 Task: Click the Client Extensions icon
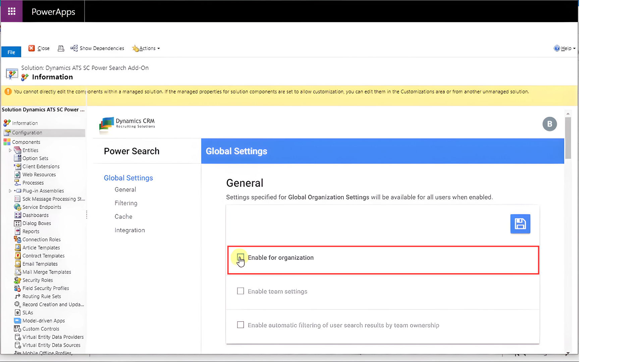[x=17, y=166]
